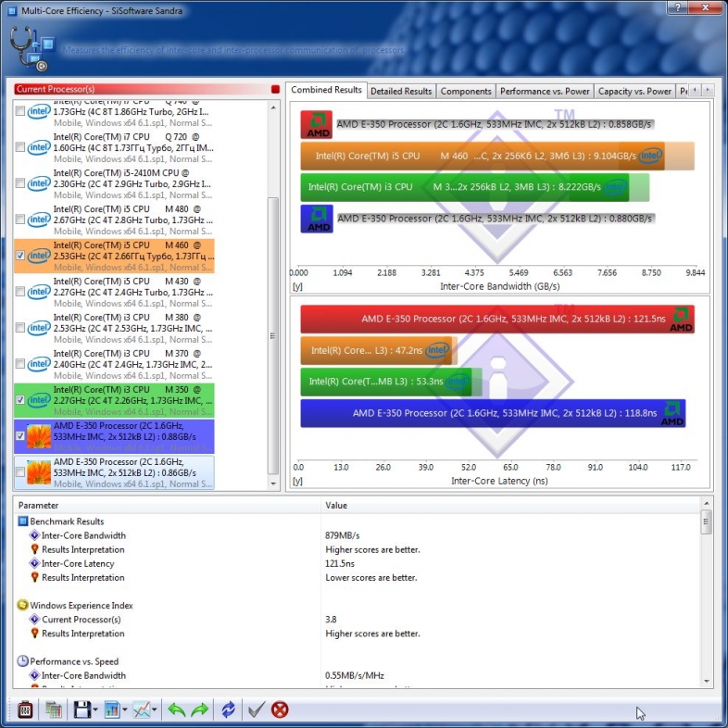Uncheck the Core i3 M 350 processor checkbox
The image size is (728, 728).
pyautogui.click(x=20, y=400)
